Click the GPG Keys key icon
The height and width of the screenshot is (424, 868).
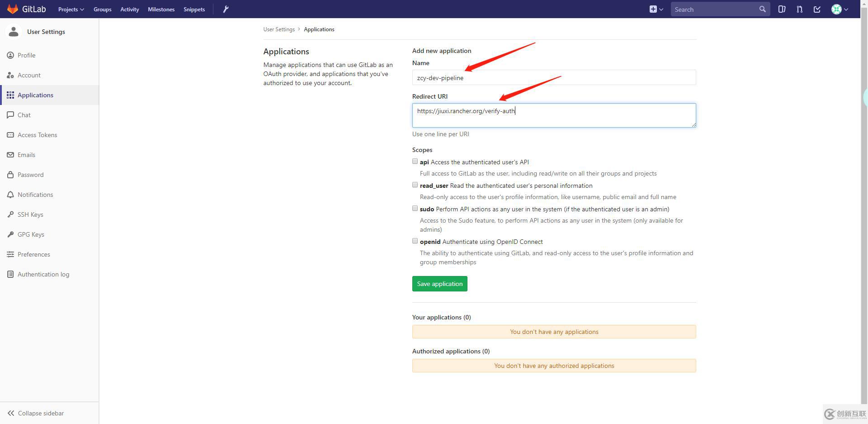pyautogui.click(x=10, y=234)
